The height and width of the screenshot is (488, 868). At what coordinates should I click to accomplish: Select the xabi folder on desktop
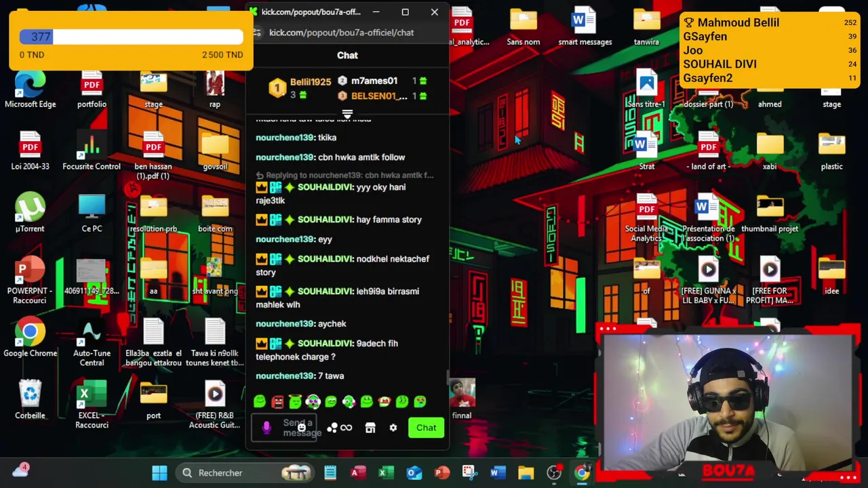[x=770, y=152]
